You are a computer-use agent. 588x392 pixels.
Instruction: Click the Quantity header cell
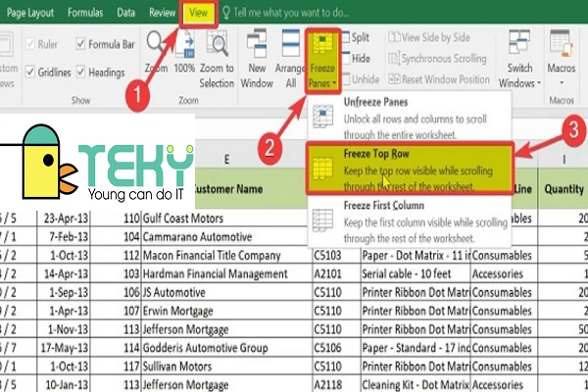[x=563, y=189]
